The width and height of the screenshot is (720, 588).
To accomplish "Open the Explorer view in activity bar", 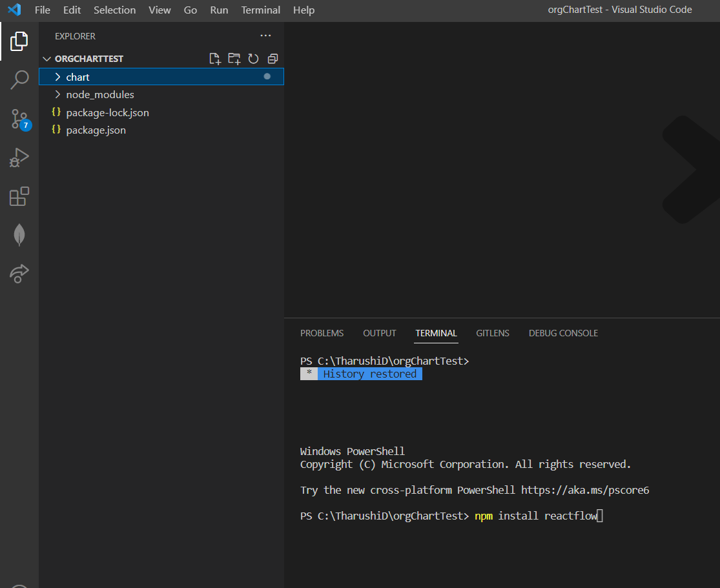I will click(x=19, y=41).
